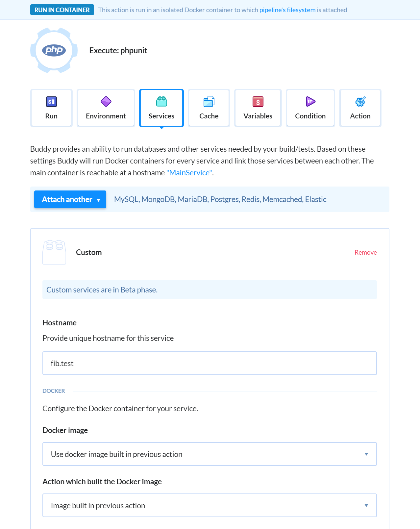
Task: Click the Execute: phpunit title
Action: [118, 50]
